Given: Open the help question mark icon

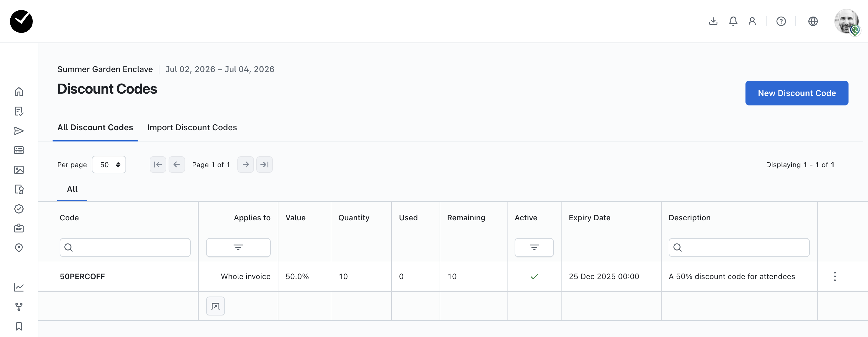Looking at the screenshot, I should [781, 21].
